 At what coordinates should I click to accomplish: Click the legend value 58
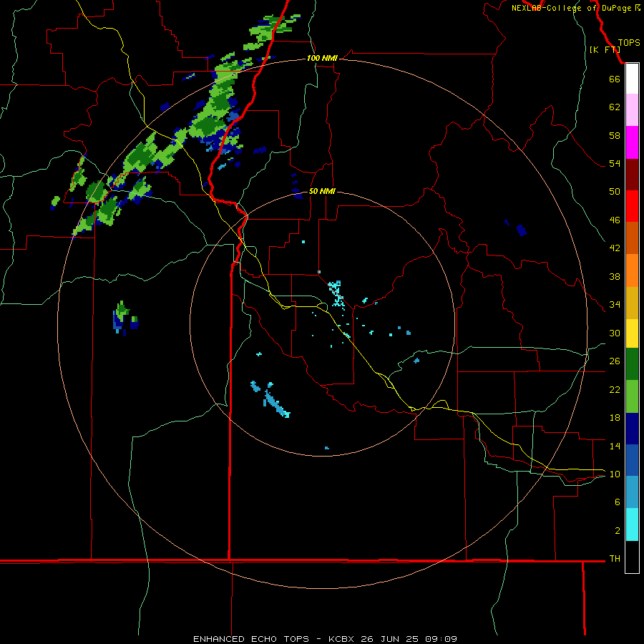point(615,135)
